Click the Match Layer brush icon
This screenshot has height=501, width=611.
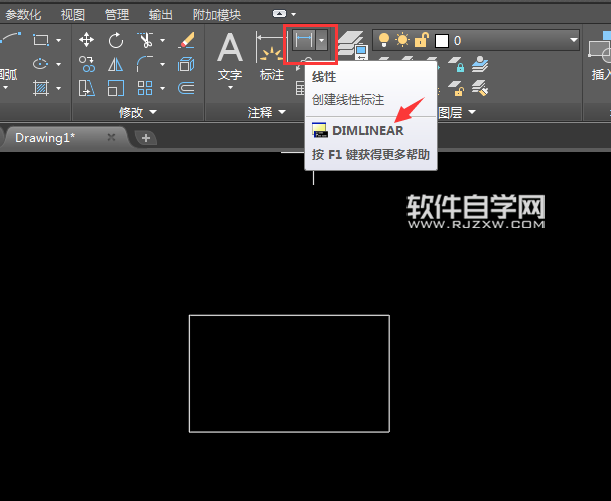coord(480,88)
